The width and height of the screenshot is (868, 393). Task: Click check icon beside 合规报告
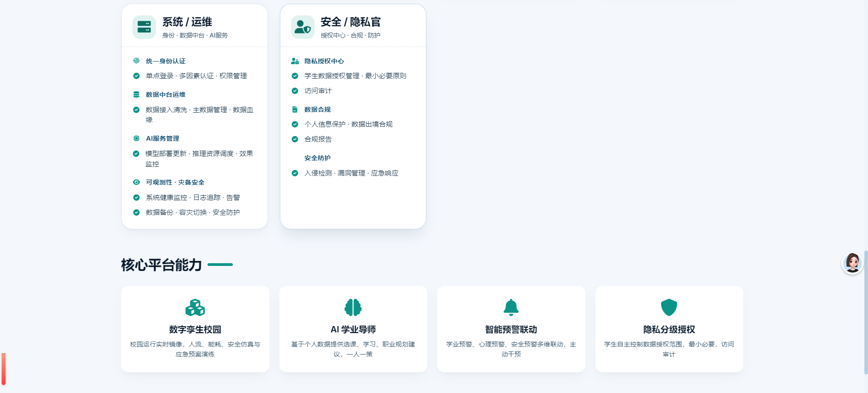pos(295,139)
